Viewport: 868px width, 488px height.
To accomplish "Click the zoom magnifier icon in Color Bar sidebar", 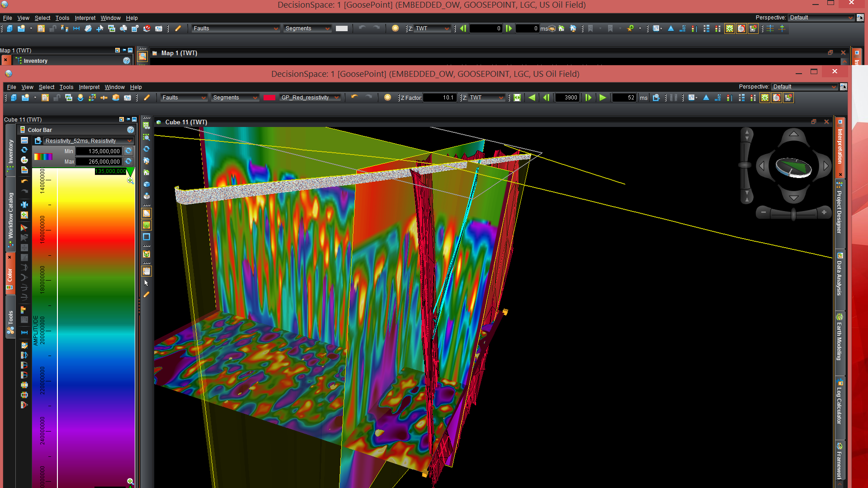I will tap(24, 215).
